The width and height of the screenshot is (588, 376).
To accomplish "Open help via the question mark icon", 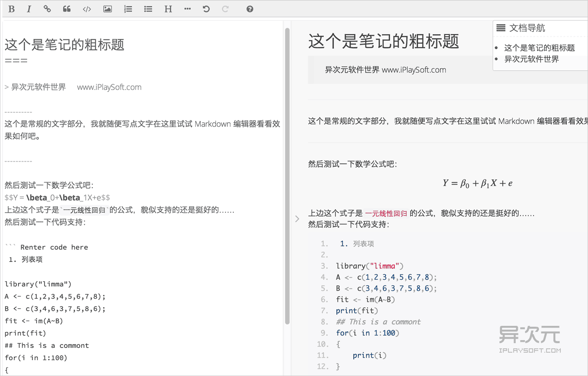I will (249, 9).
